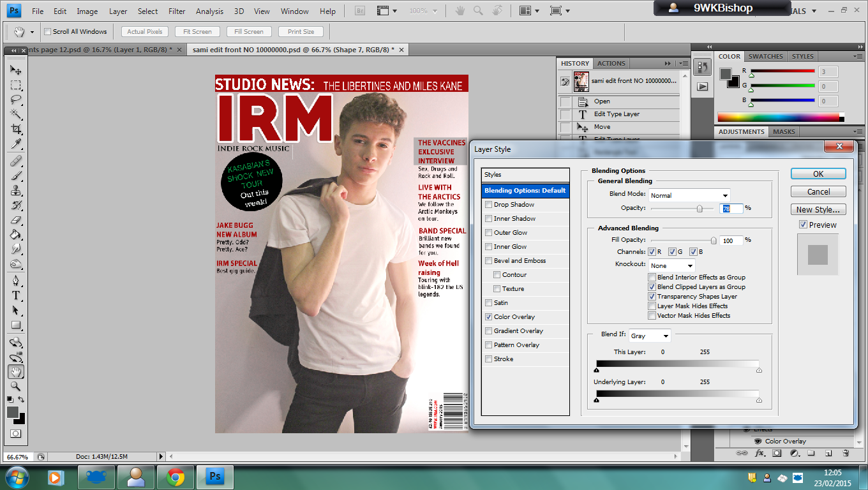Enable the Inner Shadow checkbox

tap(489, 219)
